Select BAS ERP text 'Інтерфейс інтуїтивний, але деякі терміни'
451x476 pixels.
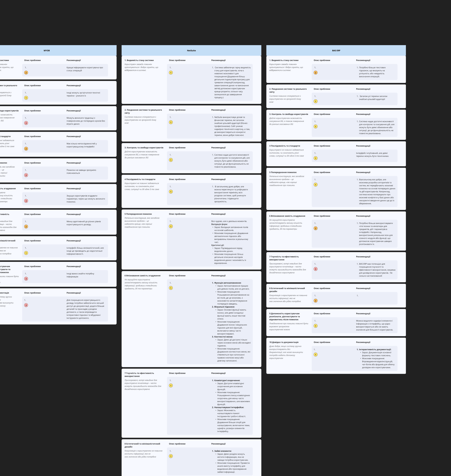click(x=372, y=155)
